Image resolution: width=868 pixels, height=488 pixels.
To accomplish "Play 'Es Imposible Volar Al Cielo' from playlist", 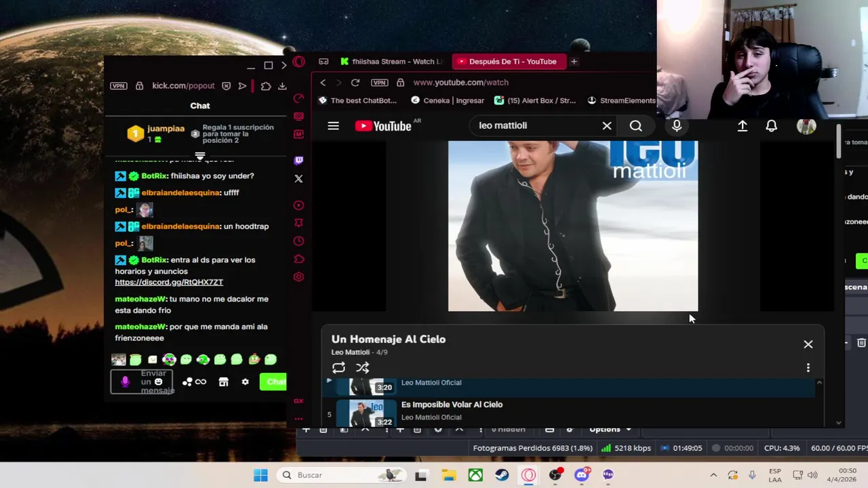I will coord(452,405).
